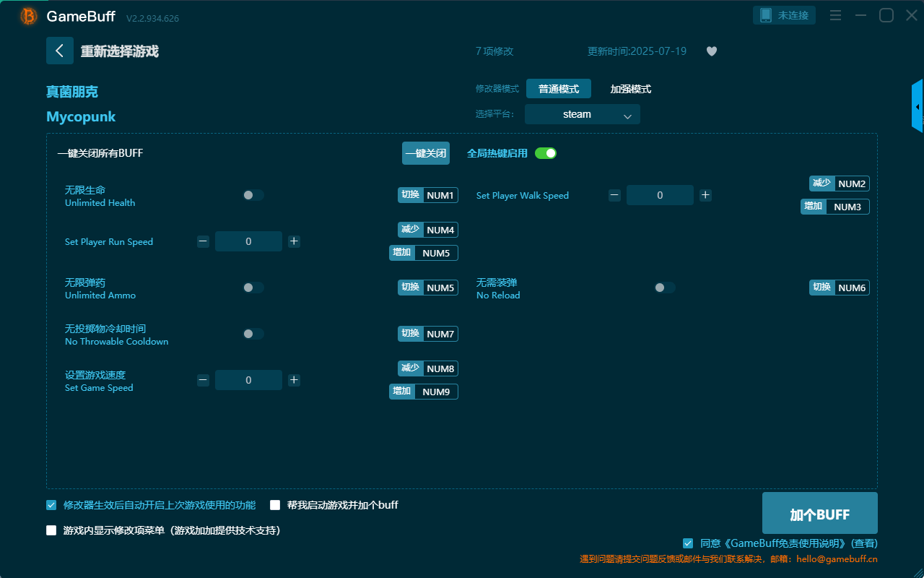Uncheck the 同意 GameBuff免责使用说明 checkbox

point(688,543)
